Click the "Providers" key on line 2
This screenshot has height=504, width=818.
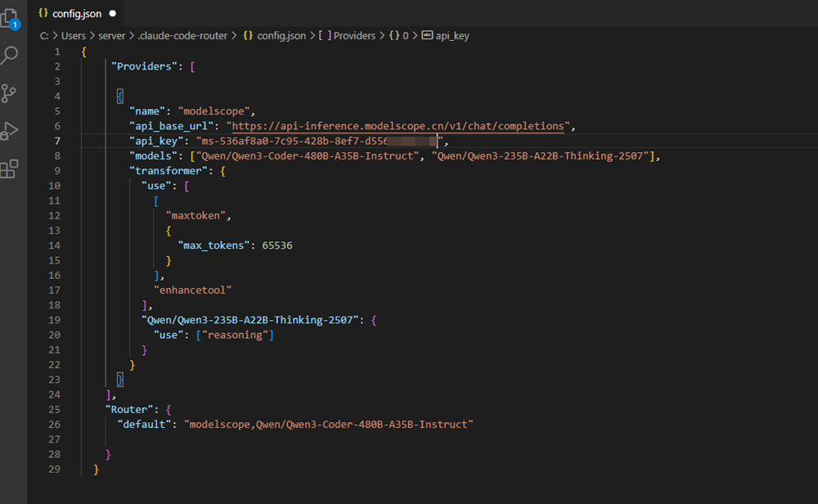(144, 66)
